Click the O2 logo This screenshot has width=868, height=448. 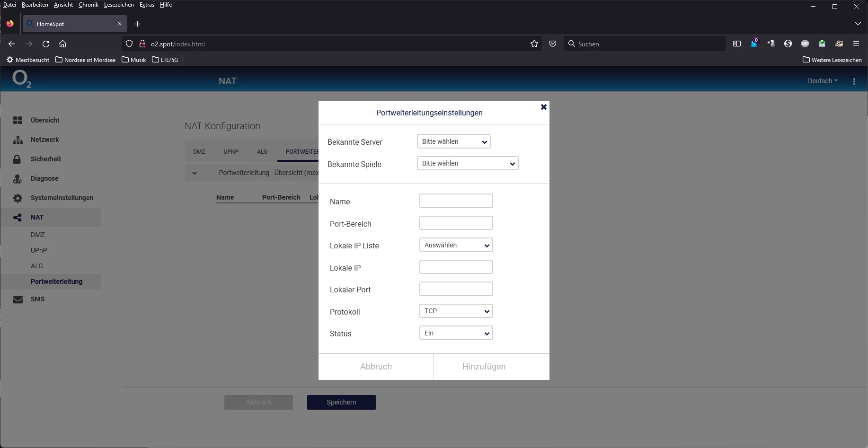point(22,79)
